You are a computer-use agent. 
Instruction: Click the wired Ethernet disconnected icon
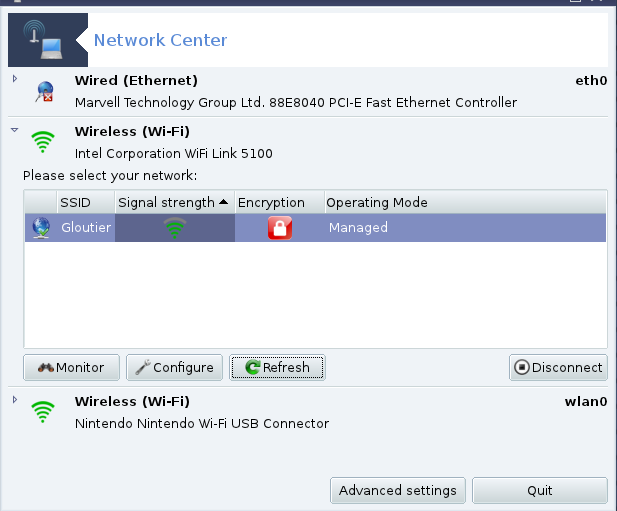point(44,91)
